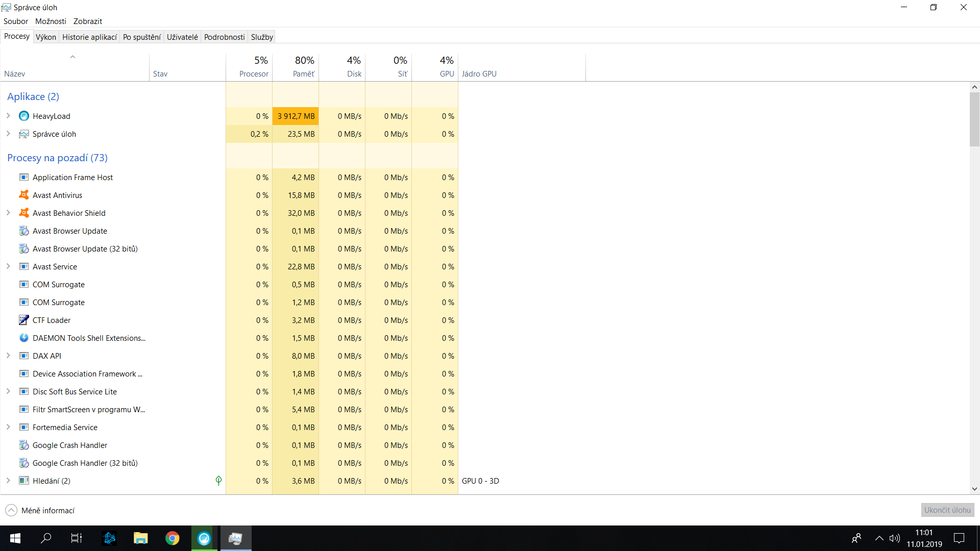Click the scrollbar down arrow
The height and width of the screenshot is (551, 980).
click(974, 489)
